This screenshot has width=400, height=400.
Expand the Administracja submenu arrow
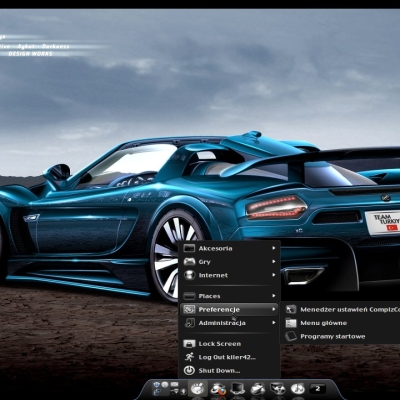pos(273,323)
